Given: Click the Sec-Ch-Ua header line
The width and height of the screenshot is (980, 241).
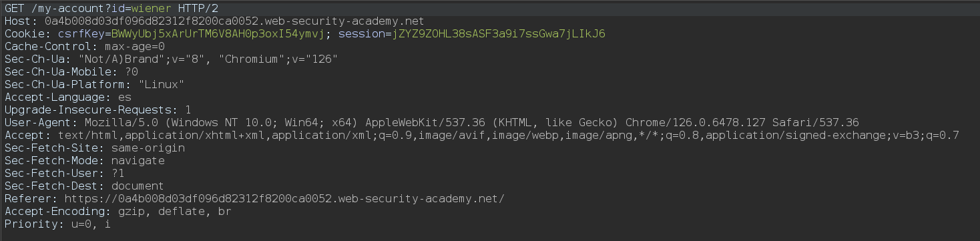Looking at the screenshot, I should (171, 59).
